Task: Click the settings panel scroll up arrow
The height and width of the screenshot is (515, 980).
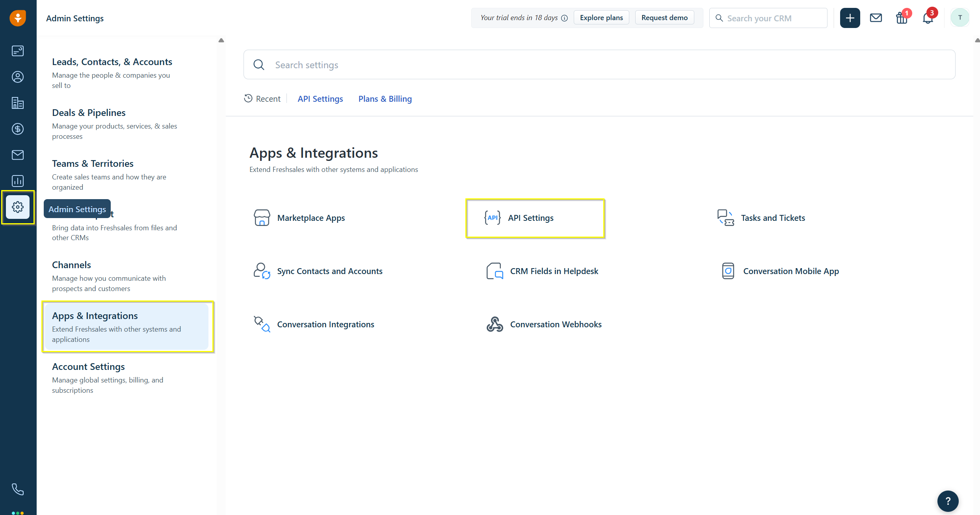Action: (x=221, y=40)
